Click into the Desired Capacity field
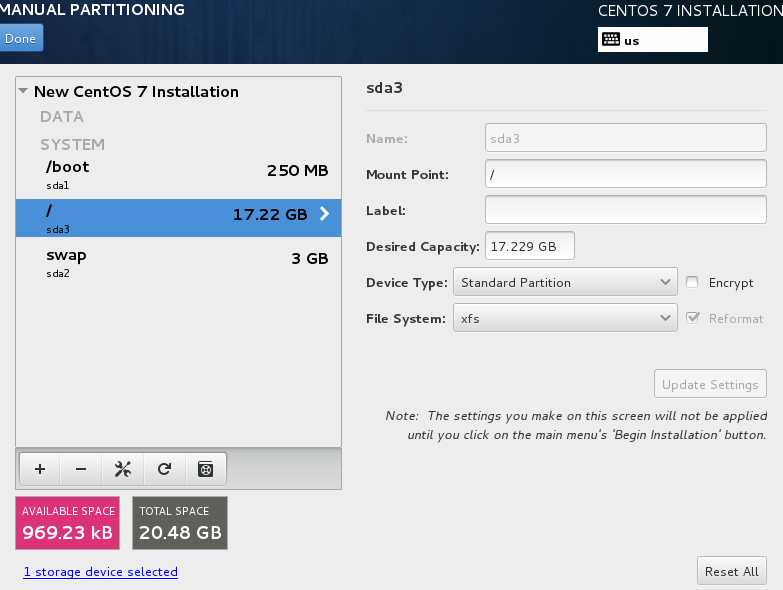Viewport: 783px width, 590px height. pos(530,246)
